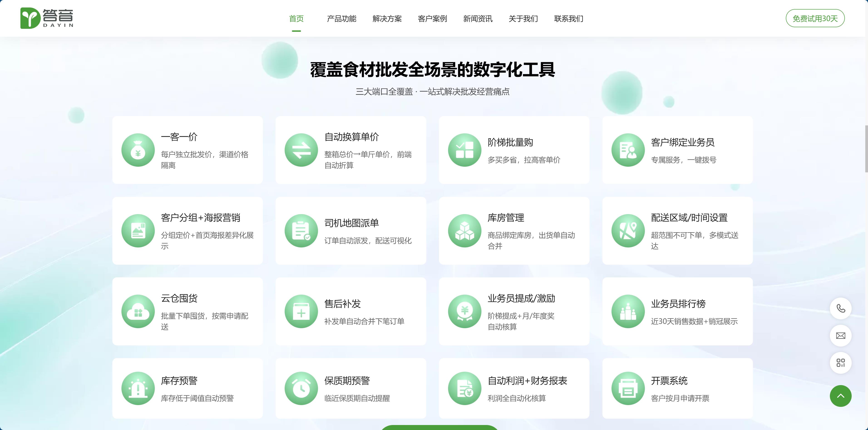The image size is (868, 430).
Task: Open the floating email envelope button
Action: pyautogui.click(x=841, y=336)
